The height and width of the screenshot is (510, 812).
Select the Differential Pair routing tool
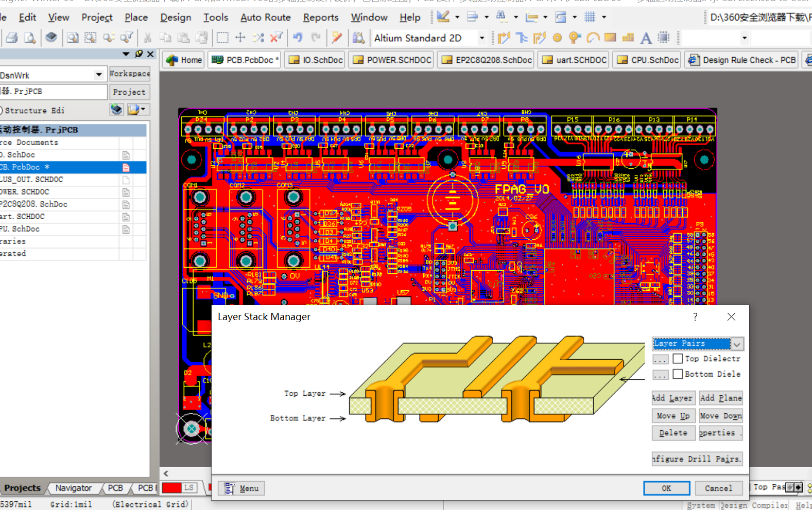tap(540, 38)
